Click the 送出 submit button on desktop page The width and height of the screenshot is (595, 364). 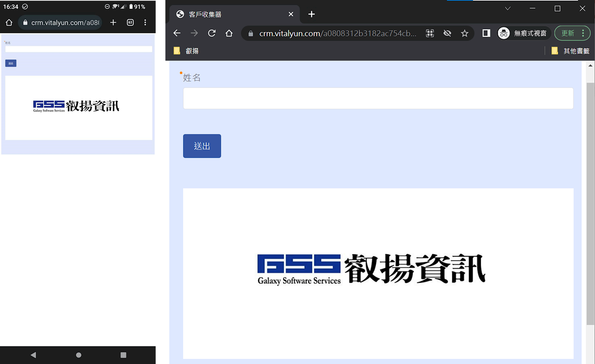202,146
